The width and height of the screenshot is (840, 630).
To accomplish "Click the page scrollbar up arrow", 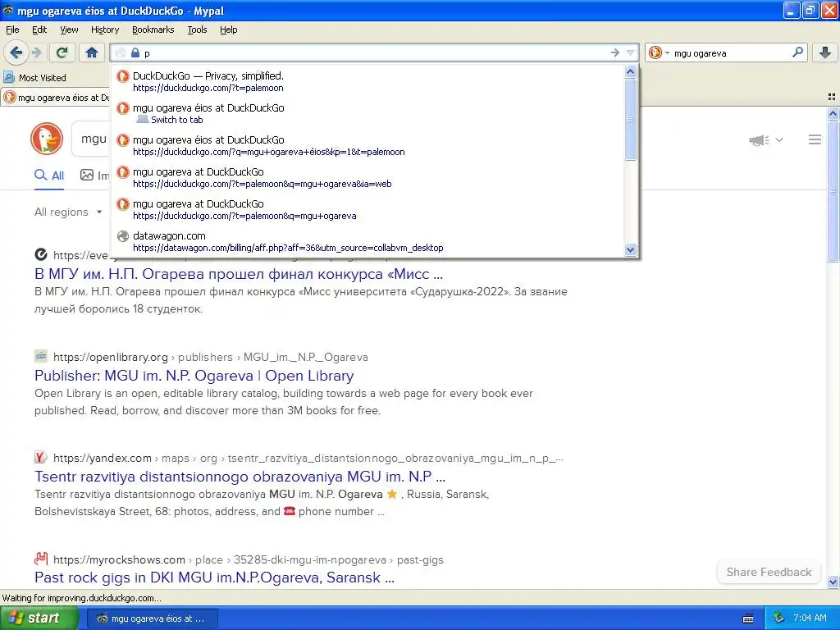I will click(833, 113).
